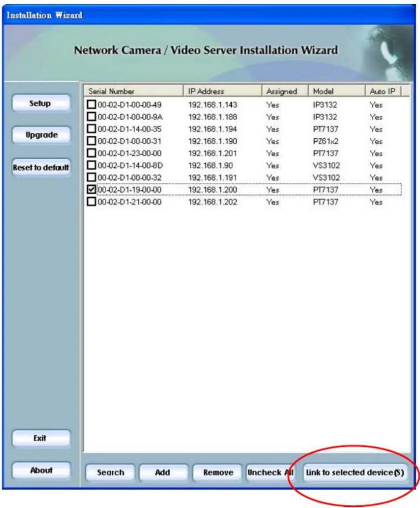Sort by IP Address column header

(x=222, y=91)
